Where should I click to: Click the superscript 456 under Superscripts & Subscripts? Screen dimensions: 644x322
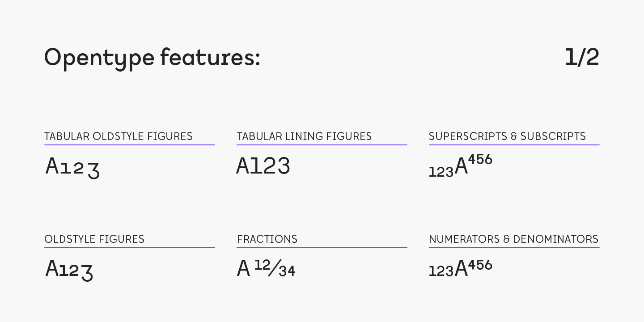(480, 160)
